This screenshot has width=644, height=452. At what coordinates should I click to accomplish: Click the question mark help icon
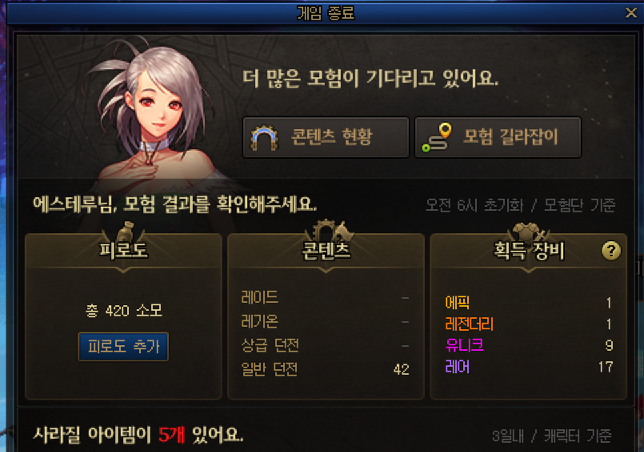coord(611,250)
